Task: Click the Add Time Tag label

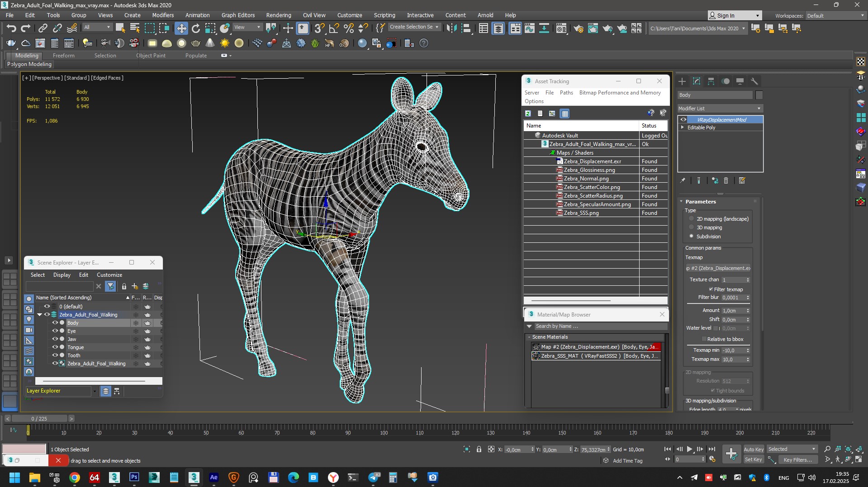Action: pyautogui.click(x=627, y=461)
